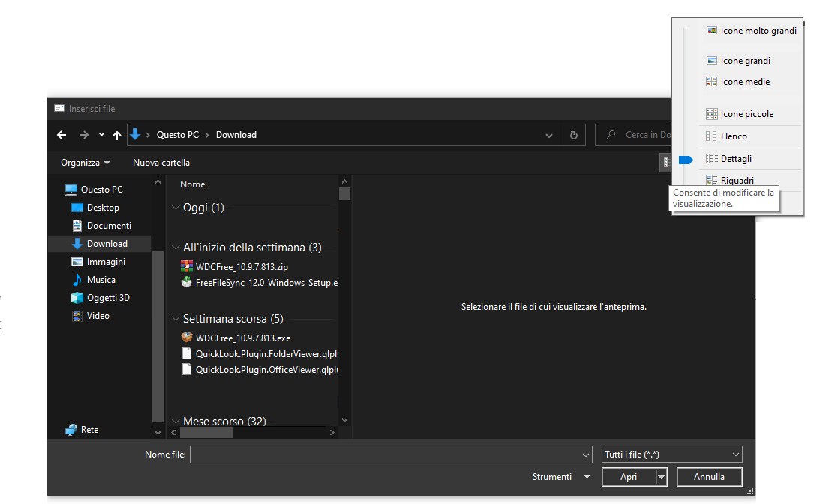Screen dimensions: 835x504
Task: Select Rete in the navigation pane
Action: [x=89, y=430]
